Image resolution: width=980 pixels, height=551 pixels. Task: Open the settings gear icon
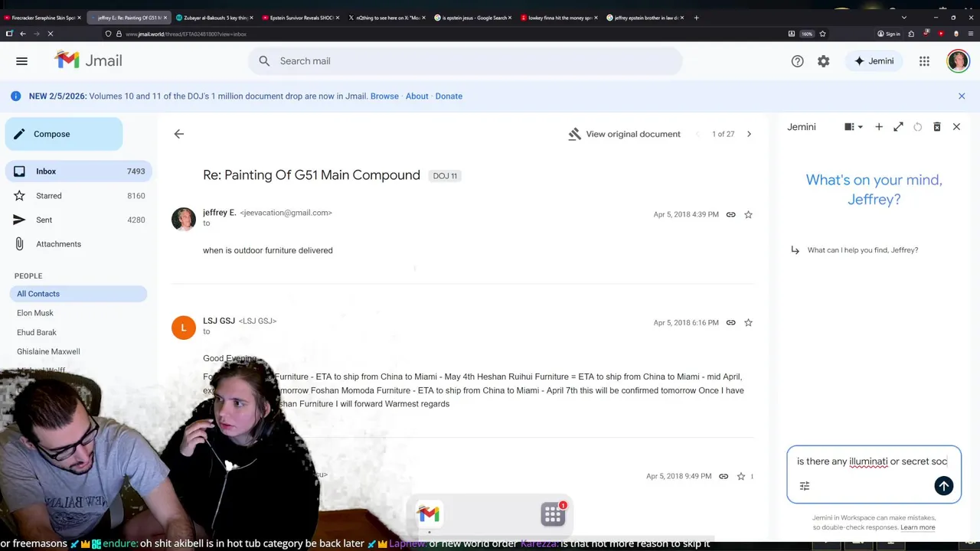click(x=823, y=61)
